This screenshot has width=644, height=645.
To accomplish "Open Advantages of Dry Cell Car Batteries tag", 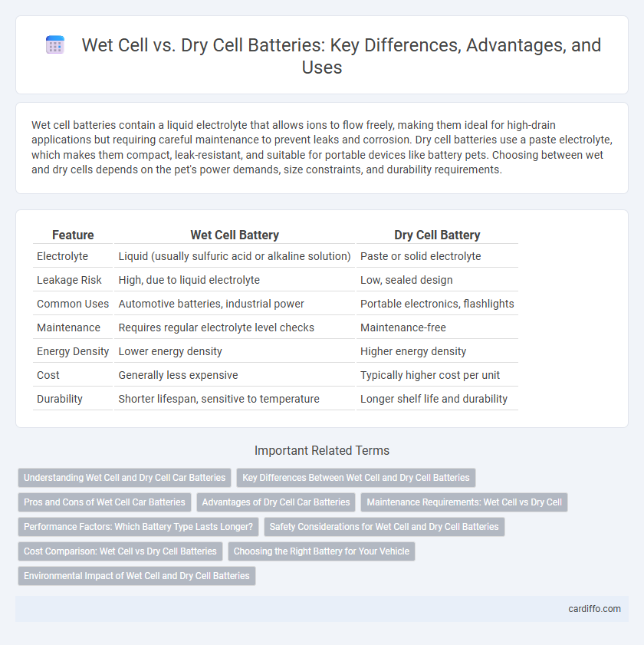I will 276,502.
